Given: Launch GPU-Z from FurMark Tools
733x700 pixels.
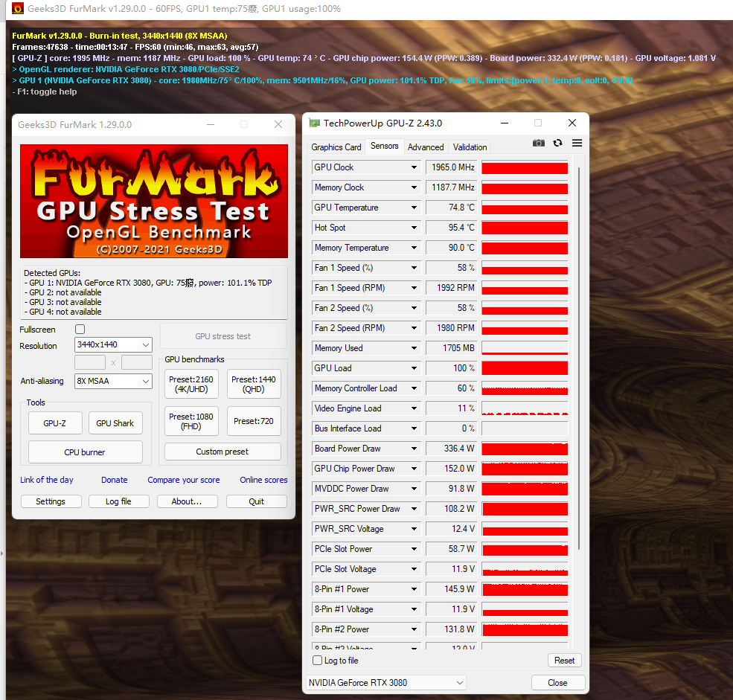Looking at the screenshot, I should click(55, 423).
